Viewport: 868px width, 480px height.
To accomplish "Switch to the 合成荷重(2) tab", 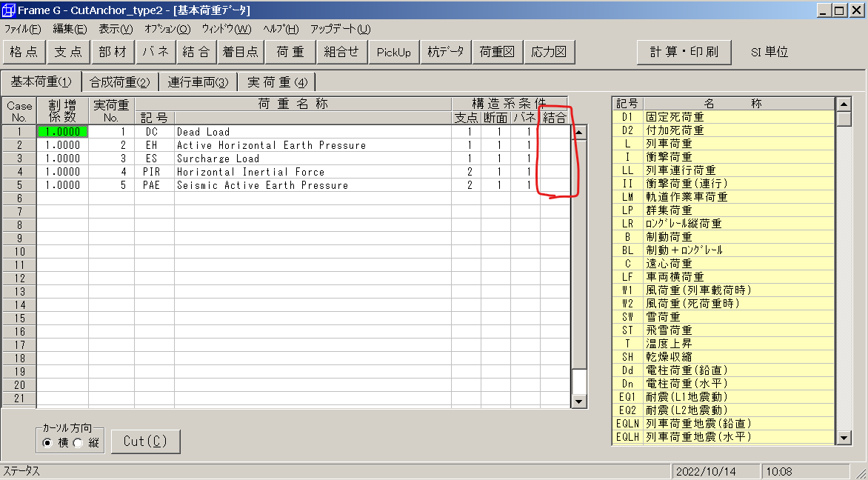I will click(120, 82).
